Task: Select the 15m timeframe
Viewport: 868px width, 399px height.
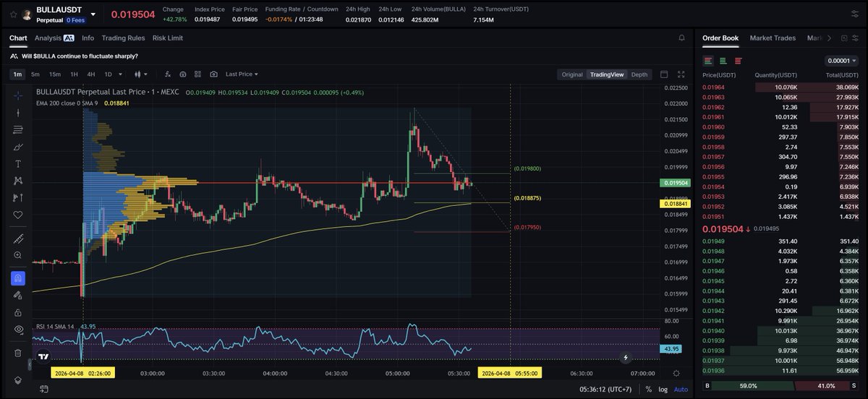Action: point(54,74)
